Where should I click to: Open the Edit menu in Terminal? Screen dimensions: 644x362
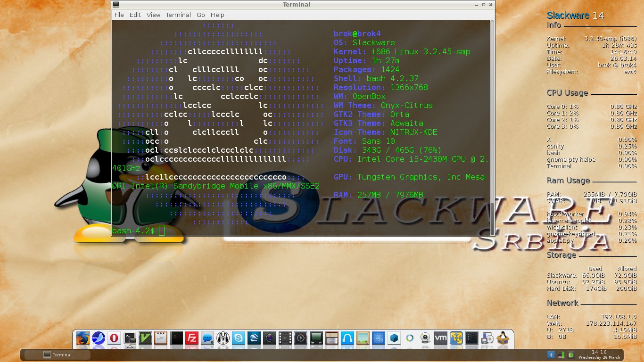(x=135, y=15)
